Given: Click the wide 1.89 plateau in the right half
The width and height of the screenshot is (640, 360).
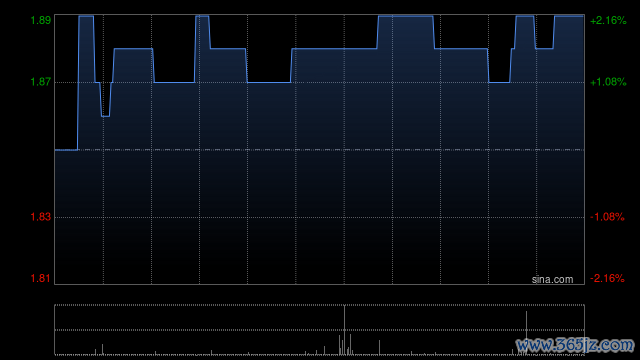Looking at the screenshot, I should [x=405, y=16].
